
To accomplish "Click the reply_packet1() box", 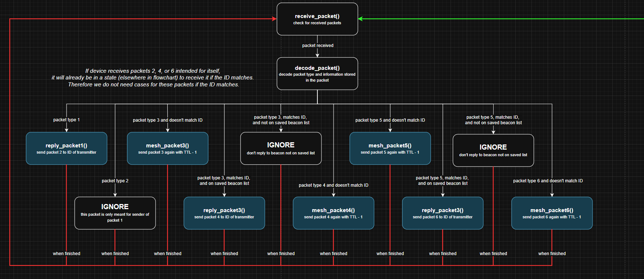I will [x=67, y=149].
